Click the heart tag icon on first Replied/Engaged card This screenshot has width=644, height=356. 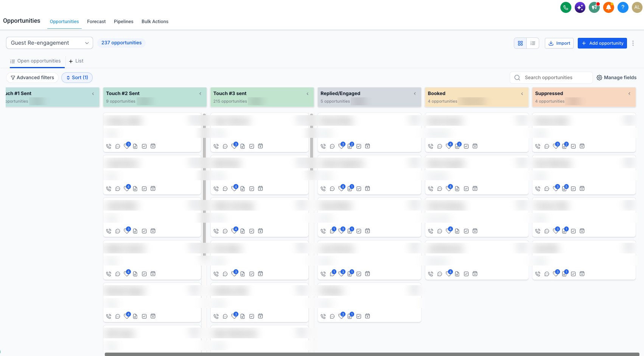click(x=341, y=146)
